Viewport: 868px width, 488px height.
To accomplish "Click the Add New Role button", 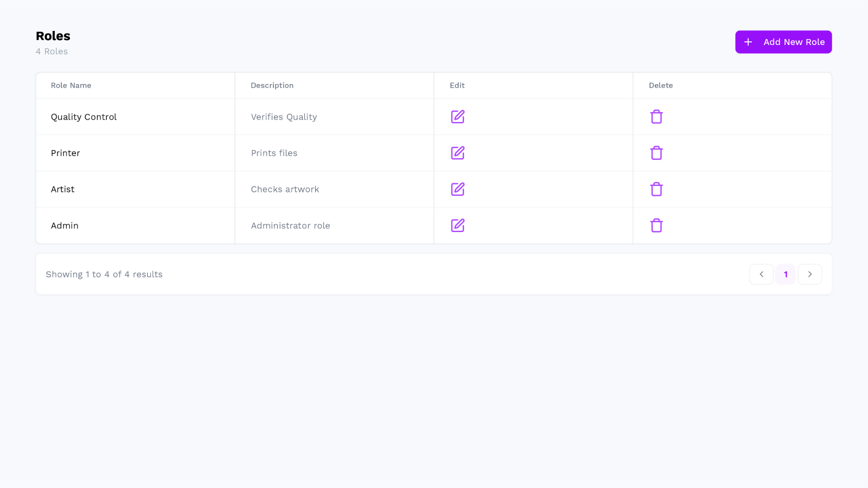I will [x=783, y=42].
